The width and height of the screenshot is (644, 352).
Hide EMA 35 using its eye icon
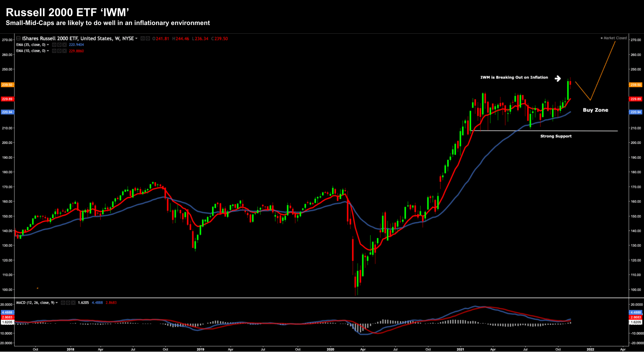pyautogui.click(x=54, y=45)
